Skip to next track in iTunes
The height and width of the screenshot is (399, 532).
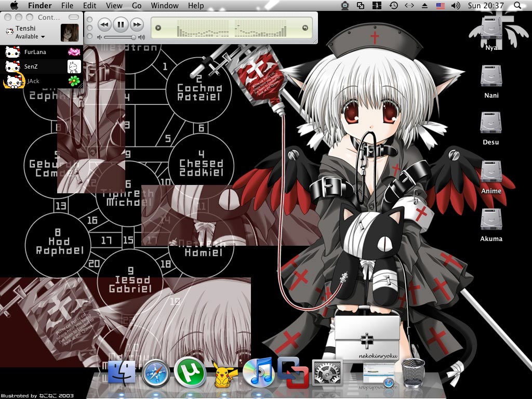(x=137, y=25)
